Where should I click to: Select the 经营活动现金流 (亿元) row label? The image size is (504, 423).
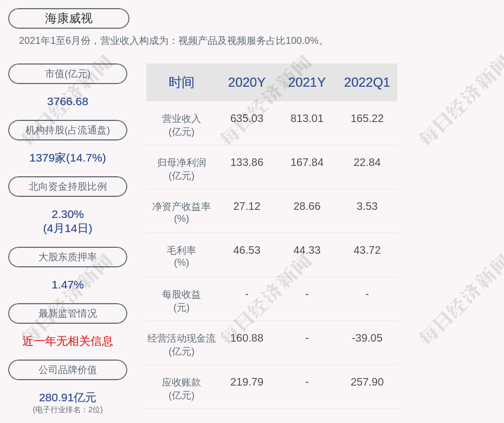click(182, 345)
